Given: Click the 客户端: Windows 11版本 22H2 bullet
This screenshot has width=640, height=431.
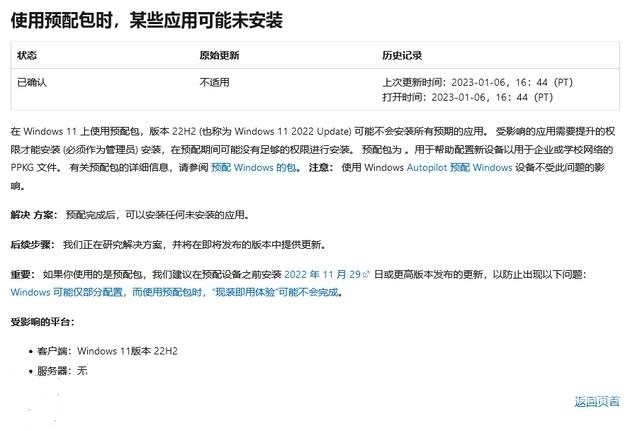Looking at the screenshot, I should [x=107, y=351].
